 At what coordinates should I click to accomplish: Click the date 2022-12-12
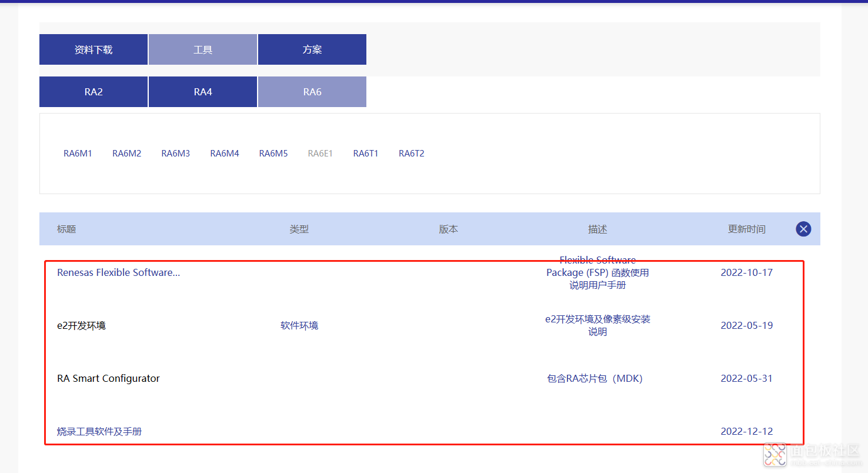(747, 431)
